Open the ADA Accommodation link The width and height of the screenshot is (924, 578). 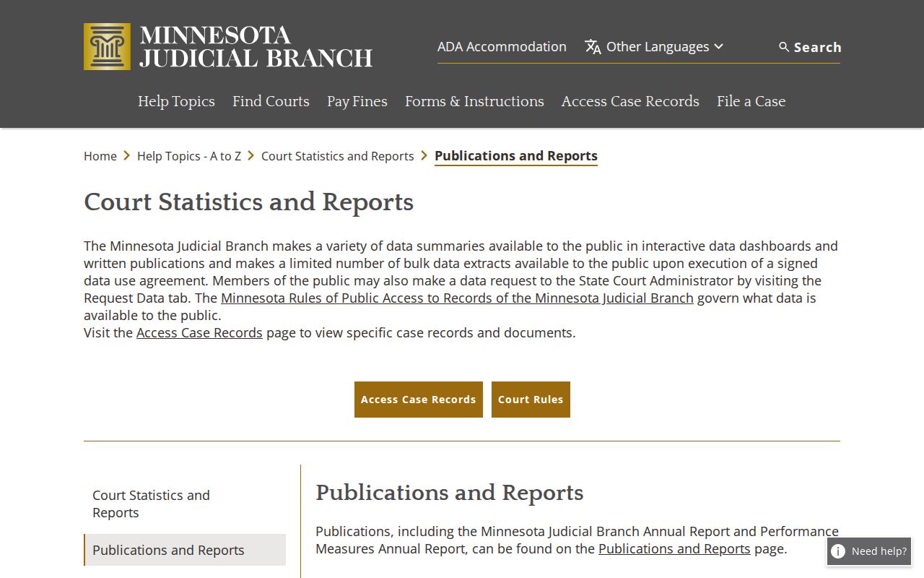pyautogui.click(x=502, y=47)
